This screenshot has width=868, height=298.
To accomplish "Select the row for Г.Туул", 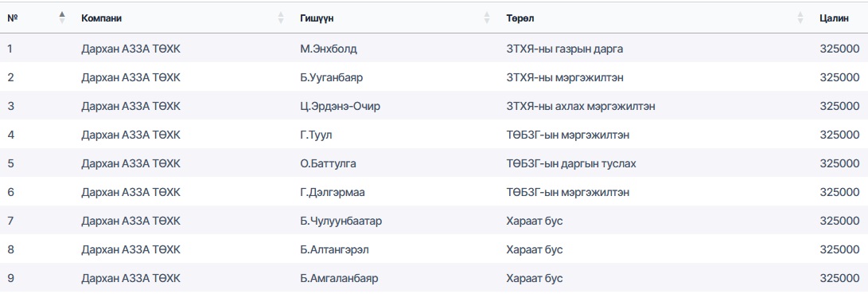I will point(434,135).
